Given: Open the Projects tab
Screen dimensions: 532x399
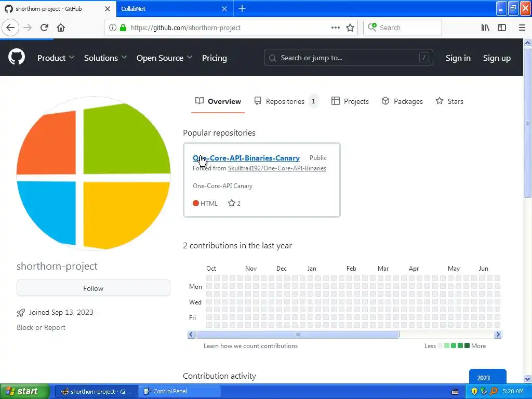Looking at the screenshot, I should pos(350,101).
